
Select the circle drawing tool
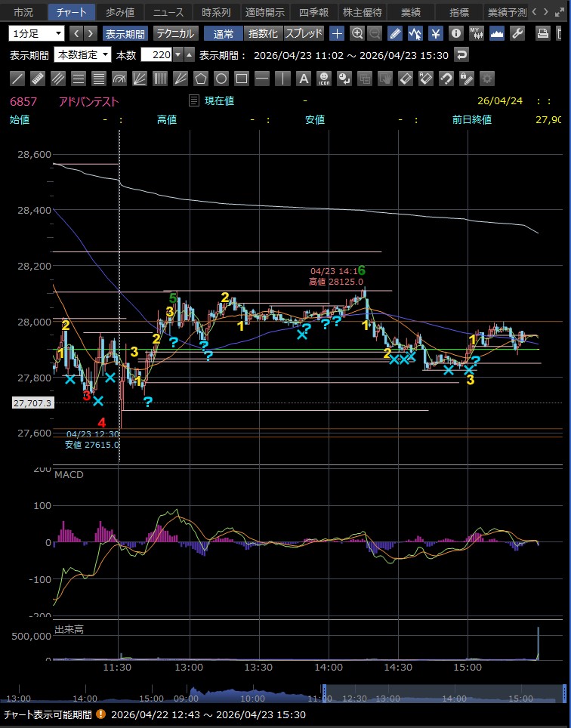pos(221,79)
